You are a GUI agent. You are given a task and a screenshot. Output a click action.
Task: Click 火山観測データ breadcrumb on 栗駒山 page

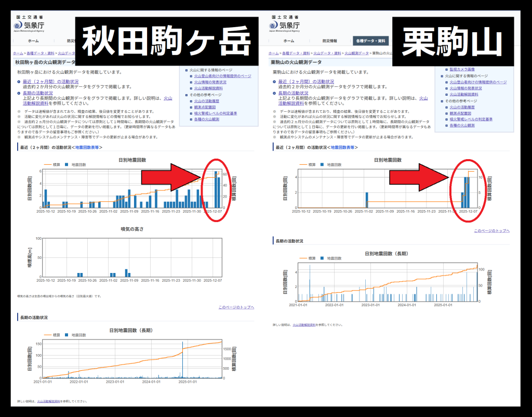click(x=356, y=53)
